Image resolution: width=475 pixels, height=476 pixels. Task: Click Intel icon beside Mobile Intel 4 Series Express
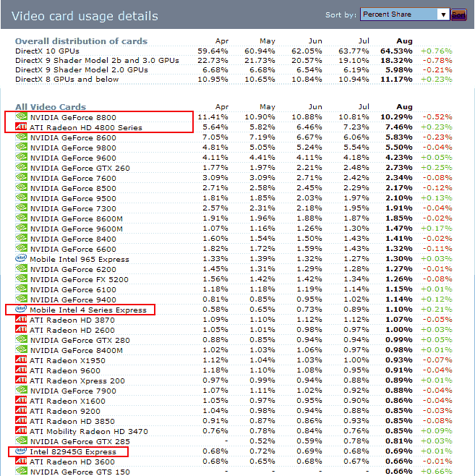21,309
